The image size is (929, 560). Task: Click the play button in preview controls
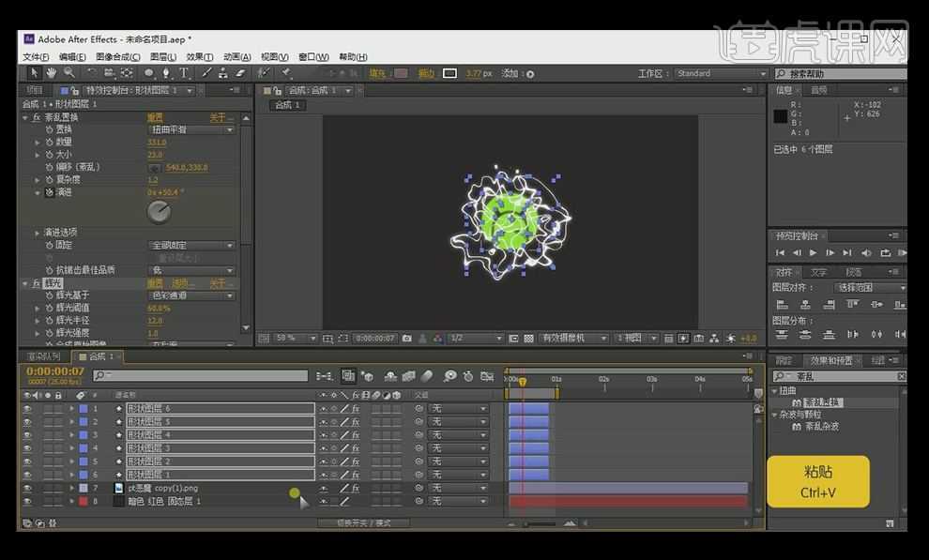point(813,253)
